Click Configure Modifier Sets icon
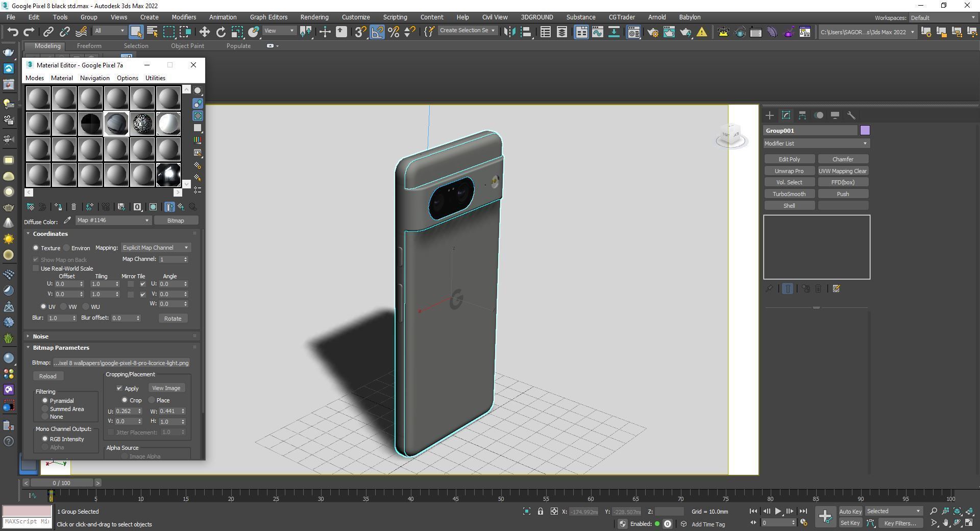 pos(836,289)
